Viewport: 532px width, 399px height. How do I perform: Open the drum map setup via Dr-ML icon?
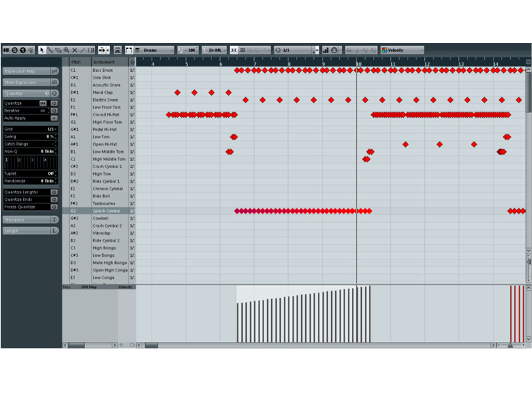[214, 50]
